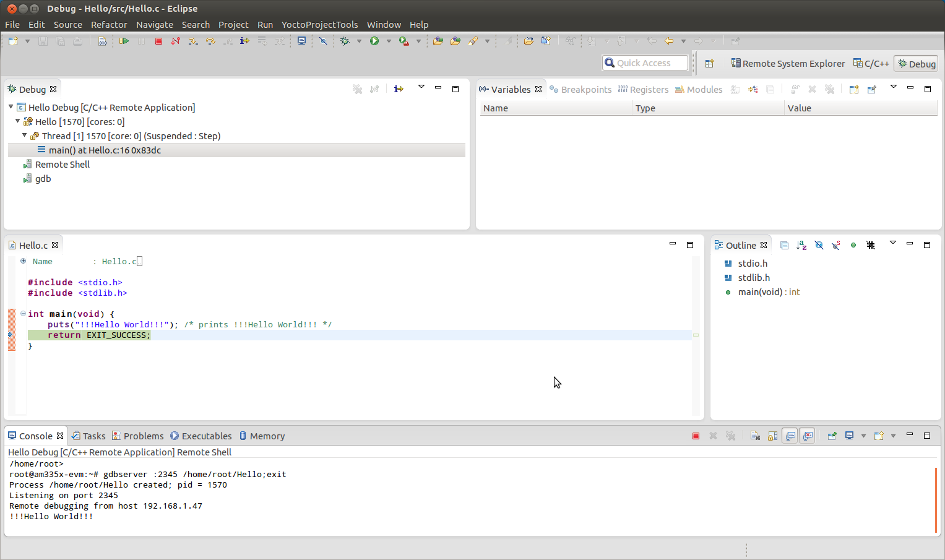Click the Step Into icon
The image size is (945, 560).
[x=193, y=41]
